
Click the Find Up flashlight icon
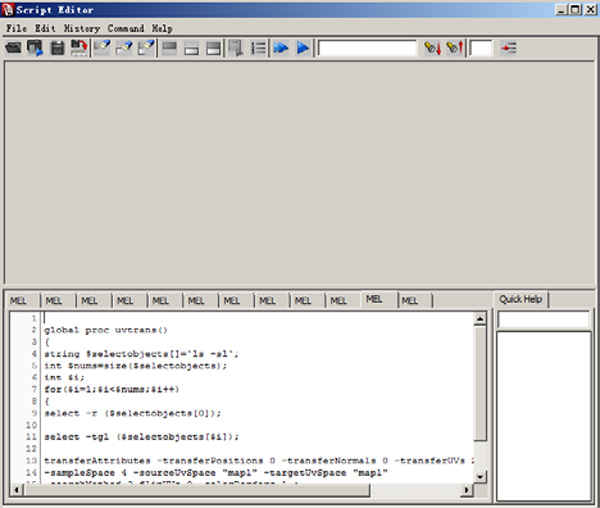(455, 48)
